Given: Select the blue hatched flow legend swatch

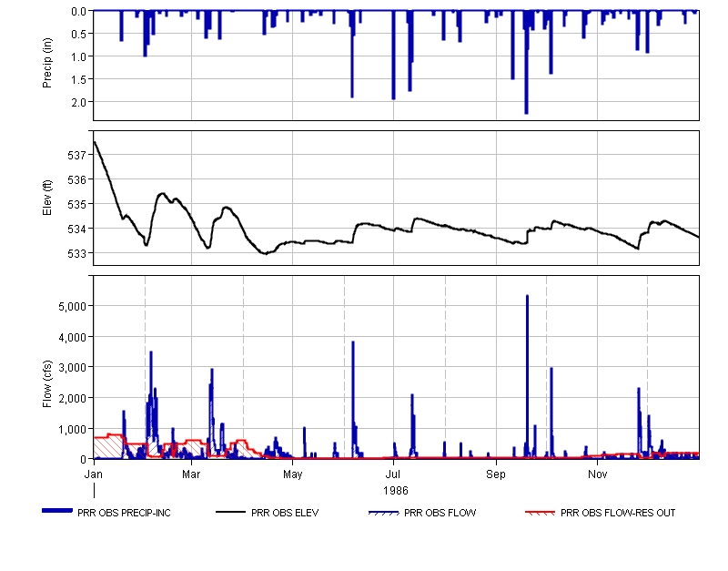Looking at the screenshot, I should tap(383, 513).
